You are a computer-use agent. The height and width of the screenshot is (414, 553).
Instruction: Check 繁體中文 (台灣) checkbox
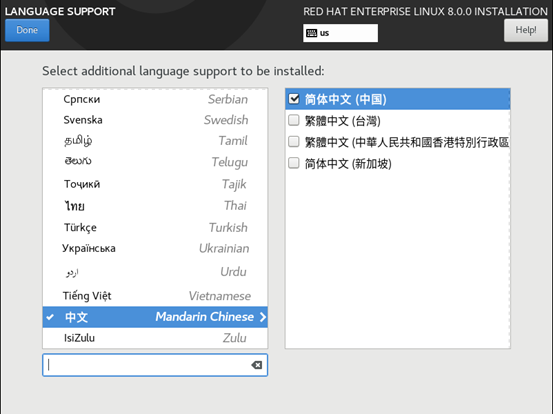[x=294, y=120]
